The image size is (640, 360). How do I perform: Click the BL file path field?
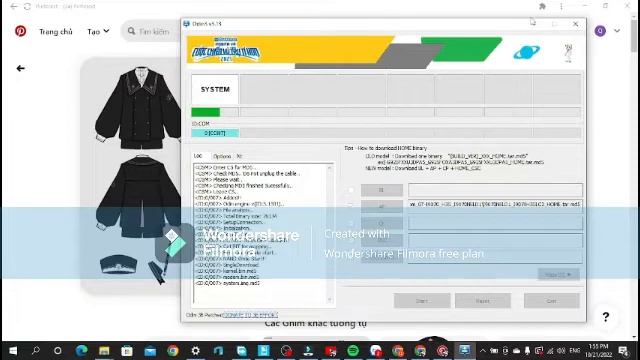click(x=495, y=190)
